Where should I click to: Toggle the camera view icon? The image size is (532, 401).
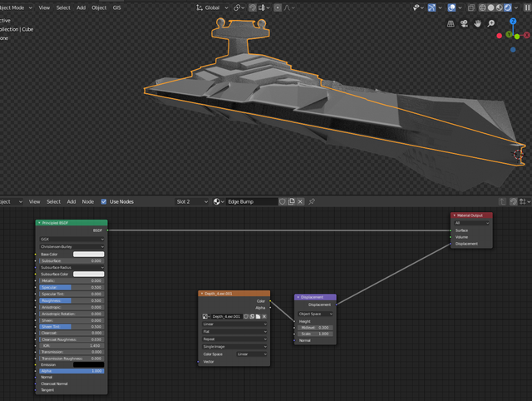[x=464, y=23]
